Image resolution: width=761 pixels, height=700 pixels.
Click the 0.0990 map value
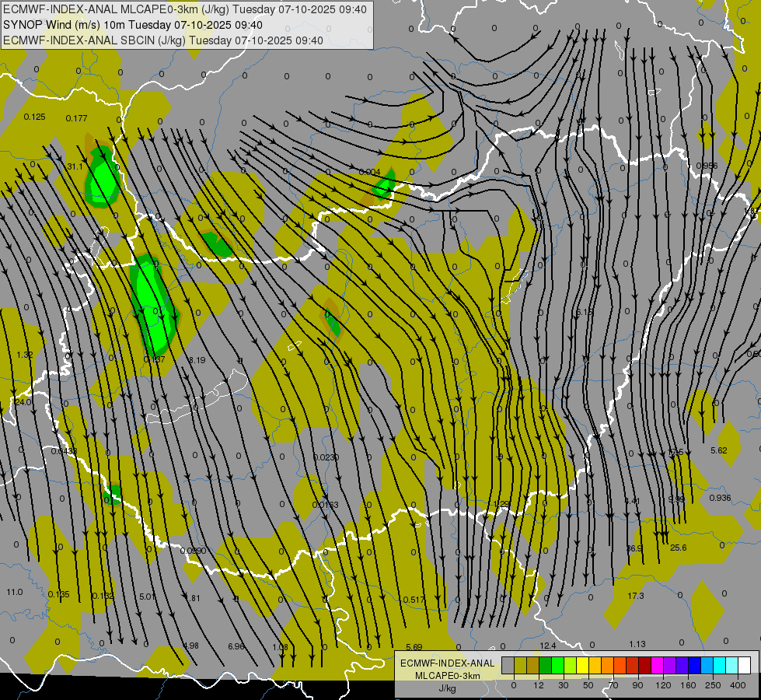(193, 551)
